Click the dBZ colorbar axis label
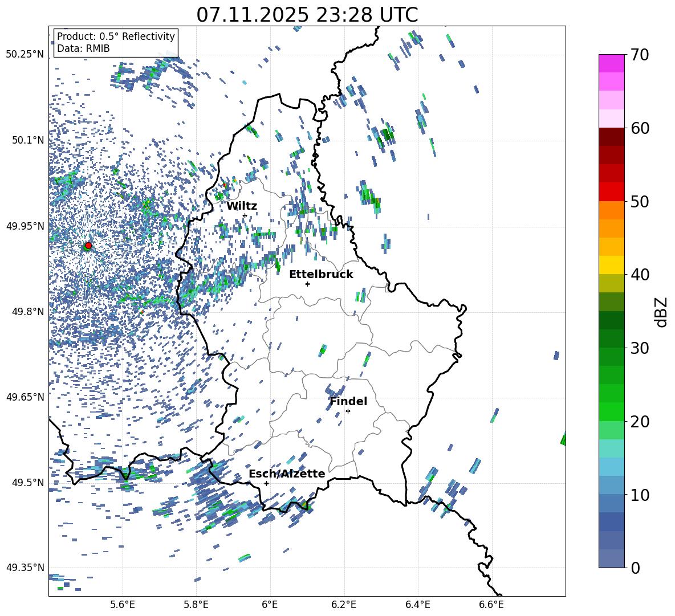Screen dimensions: 675x616 [661, 312]
